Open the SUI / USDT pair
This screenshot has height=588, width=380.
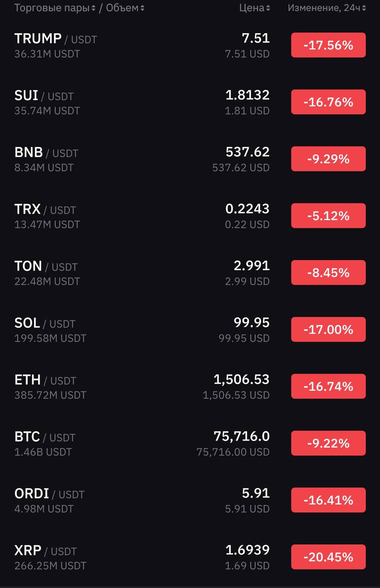click(190, 102)
